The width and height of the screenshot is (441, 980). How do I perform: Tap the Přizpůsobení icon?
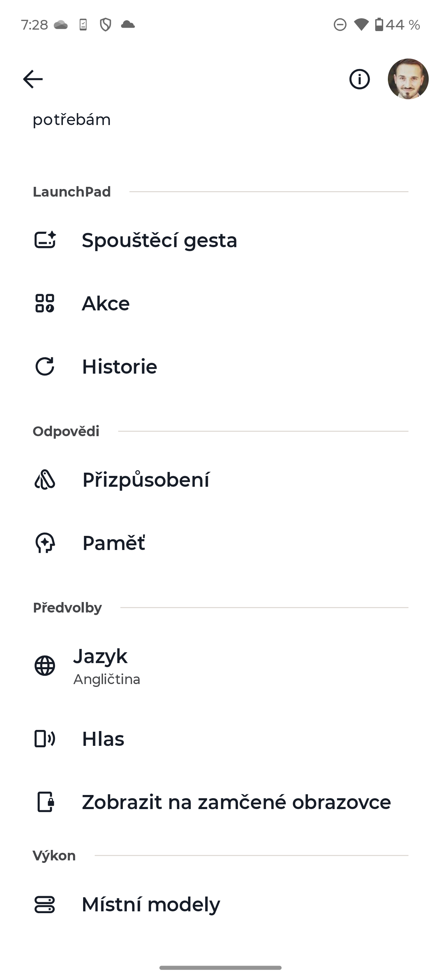[x=45, y=480]
